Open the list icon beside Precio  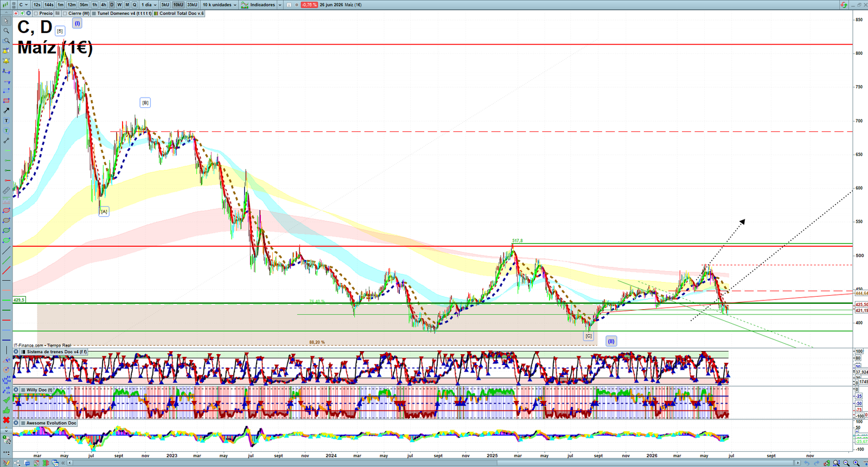(58, 13)
